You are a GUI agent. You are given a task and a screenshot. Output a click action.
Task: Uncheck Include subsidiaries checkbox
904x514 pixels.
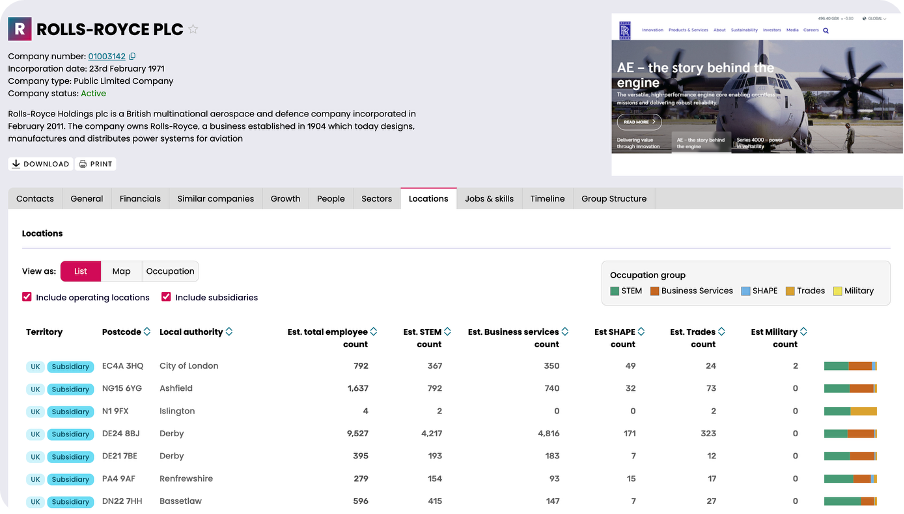pyautogui.click(x=166, y=297)
